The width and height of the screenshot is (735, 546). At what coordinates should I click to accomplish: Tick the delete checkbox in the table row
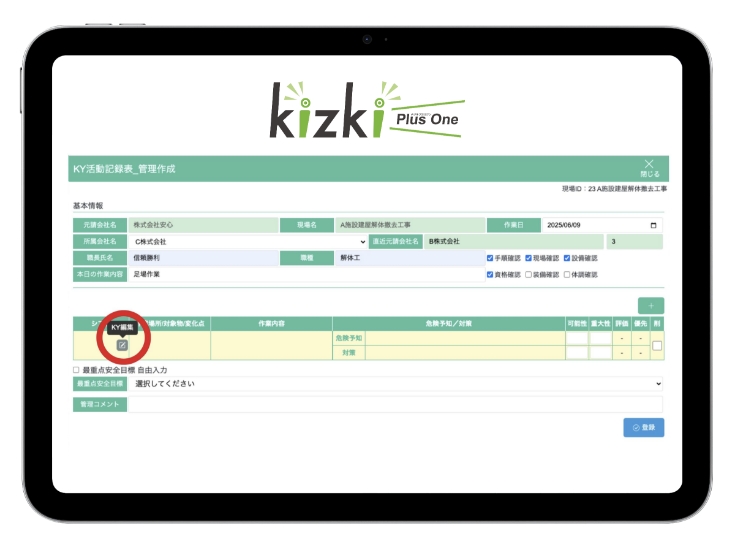pos(656,345)
